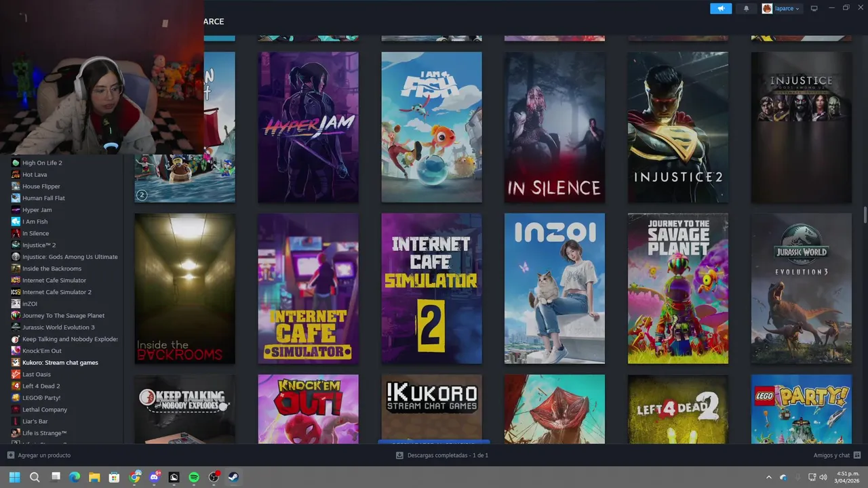868x488 pixels.
Task: Select Journey To The Savage Planet entry
Action: pos(63,316)
